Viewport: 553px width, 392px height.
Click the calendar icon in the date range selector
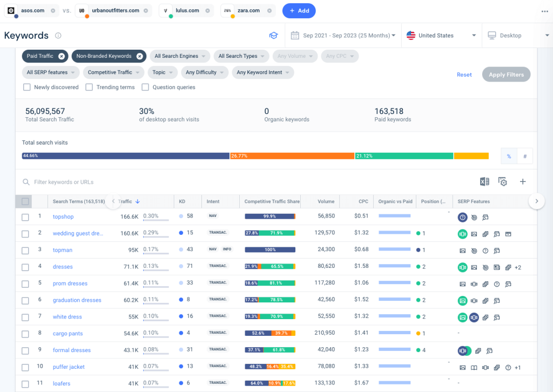coord(295,35)
